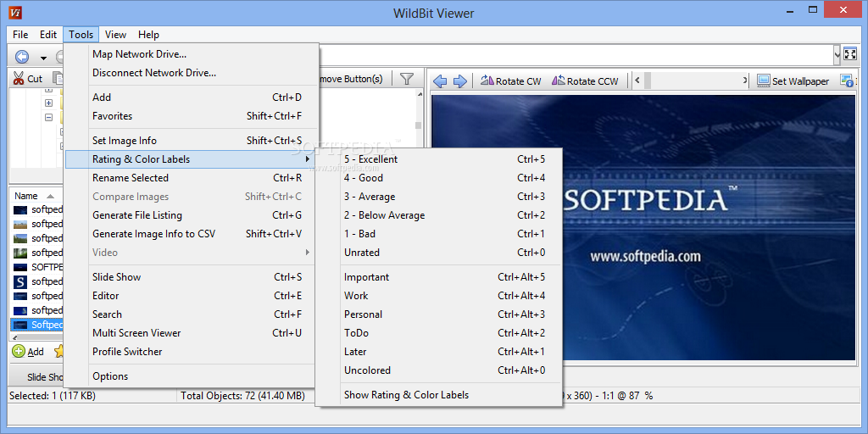Click the back navigation arrow icon
Screen dimensions: 868x434
coord(21,57)
